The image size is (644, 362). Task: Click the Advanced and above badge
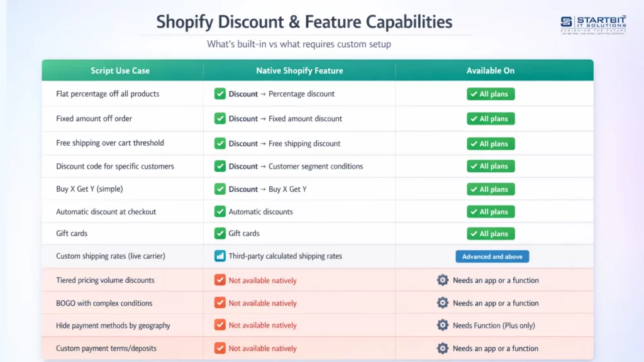click(492, 256)
